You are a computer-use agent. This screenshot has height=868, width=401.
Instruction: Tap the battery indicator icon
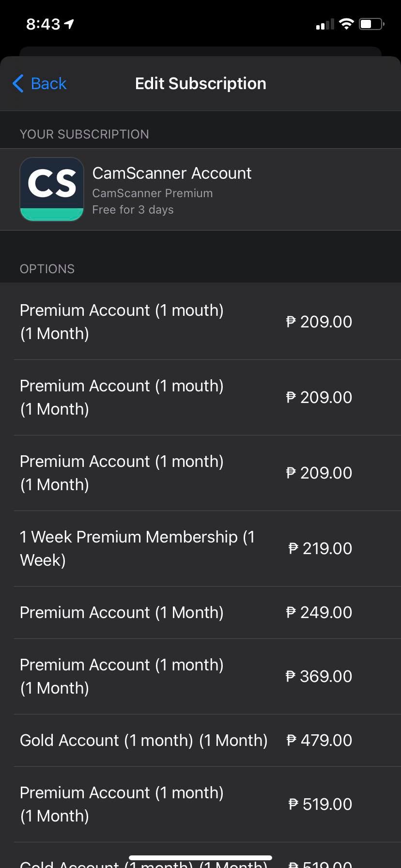coord(371,24)
